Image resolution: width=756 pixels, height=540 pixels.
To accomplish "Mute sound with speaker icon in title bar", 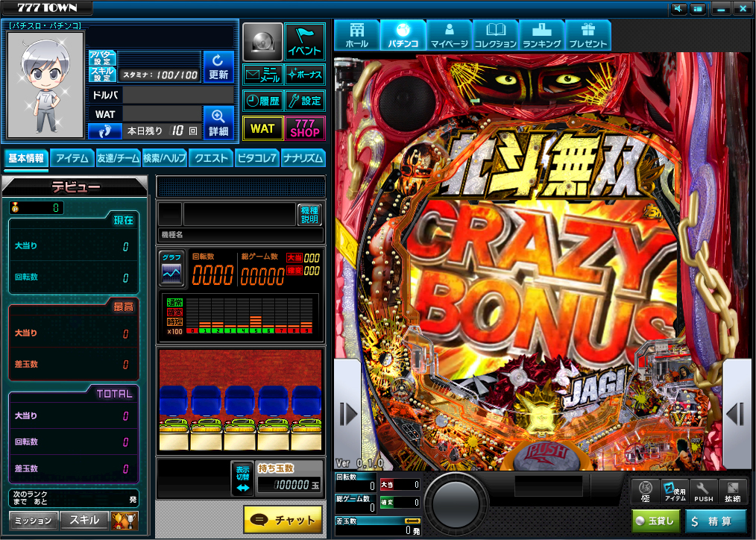I will [679, 9].
